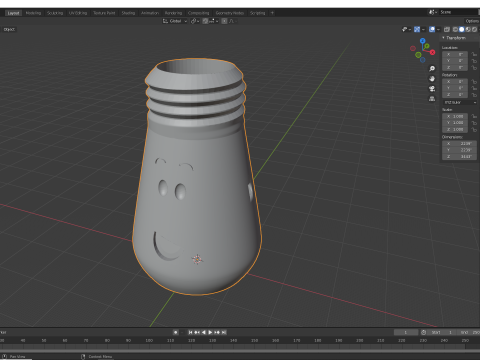Click the Rotation Y field
The width and height of the screenshot is (480, 360).
(x=455, y=88)
